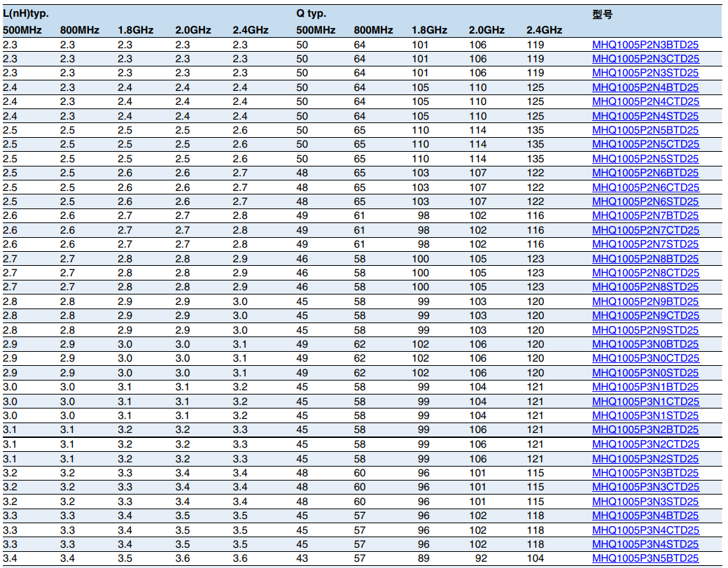Click the MHQ1005P2N9BTD25 hyperlink
The width and height of the screenshot is (728, 568).
[645, 302]
